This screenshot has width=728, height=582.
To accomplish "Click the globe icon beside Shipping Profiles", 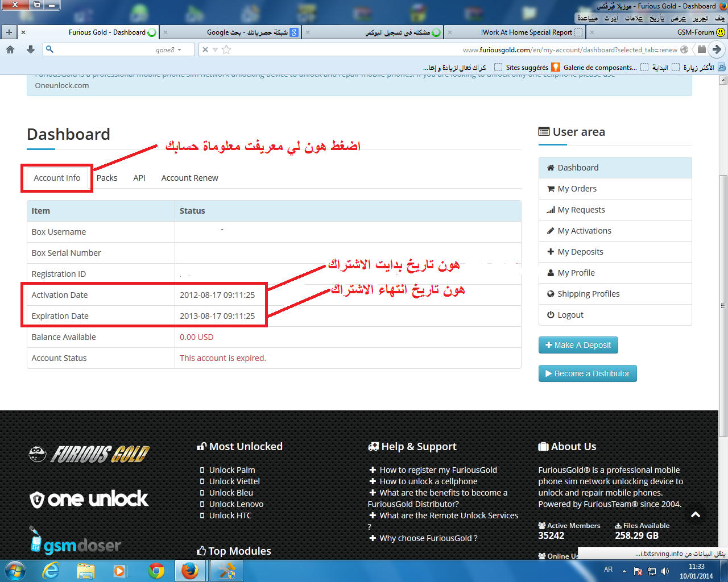I will coord(551,294).
